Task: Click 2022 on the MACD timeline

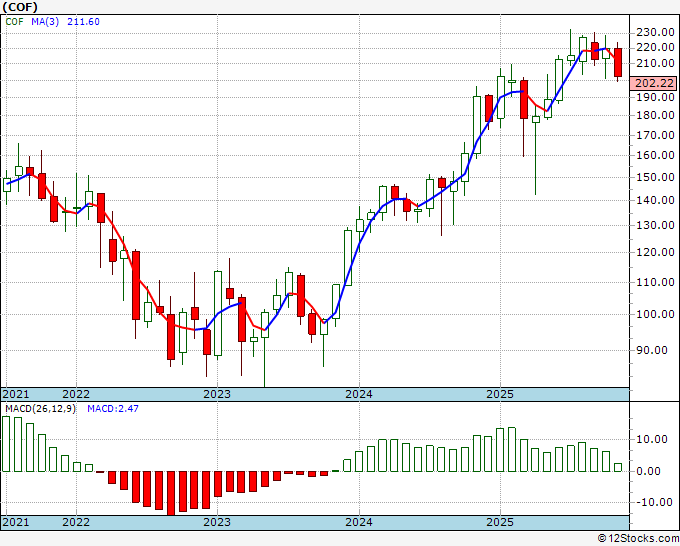Action: tap(76, 522)
